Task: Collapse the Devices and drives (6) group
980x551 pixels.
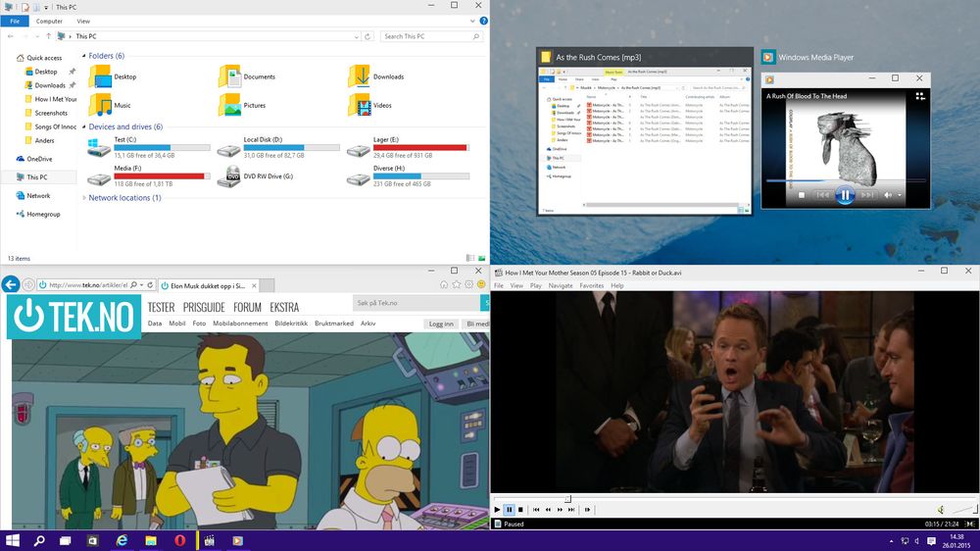Action: [x=83, y=126]
